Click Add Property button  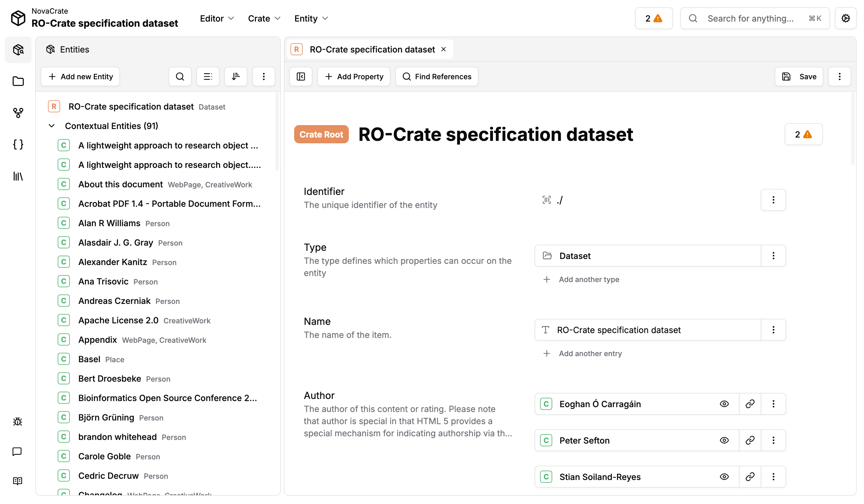click(x=354, y=77)
